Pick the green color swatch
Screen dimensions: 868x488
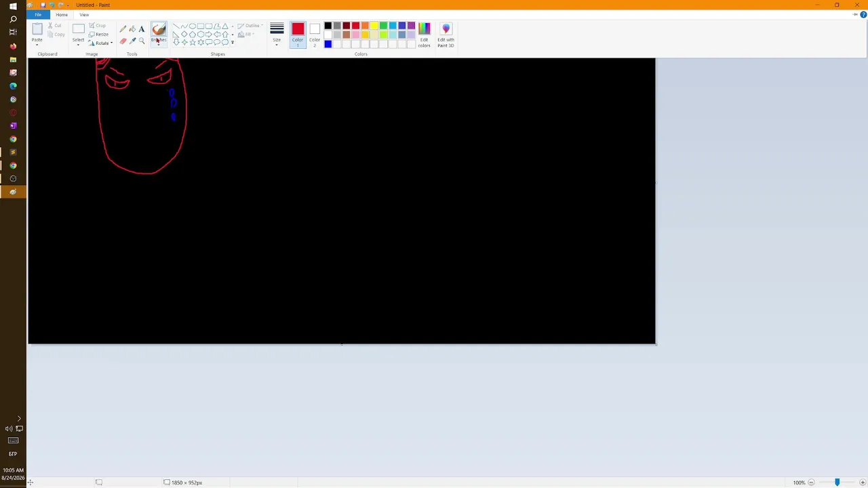pyautogui.click(x=383, y=26)
